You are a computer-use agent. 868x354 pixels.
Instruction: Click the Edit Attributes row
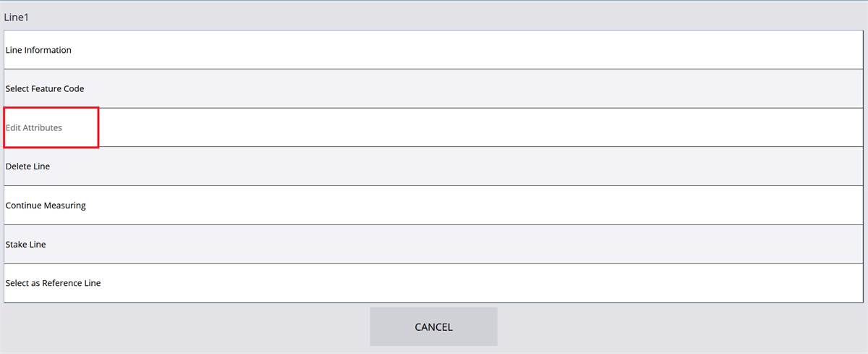(433, 128)
